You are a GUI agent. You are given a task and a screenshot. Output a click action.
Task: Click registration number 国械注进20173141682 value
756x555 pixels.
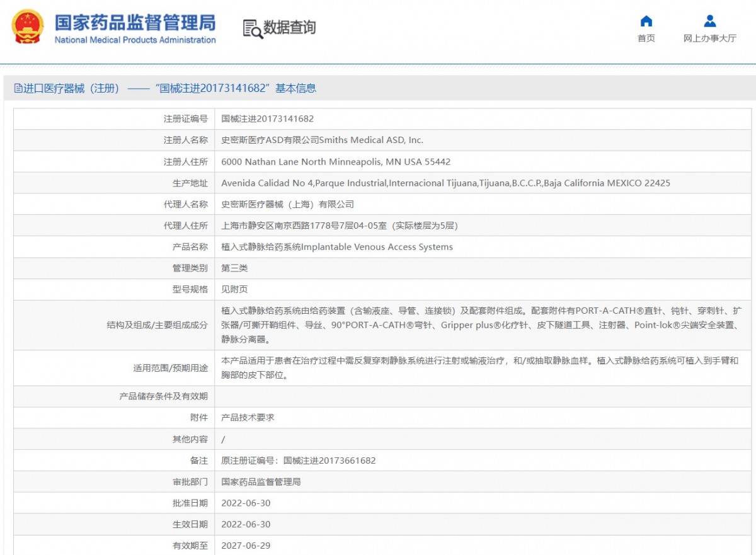click(267, 118)
